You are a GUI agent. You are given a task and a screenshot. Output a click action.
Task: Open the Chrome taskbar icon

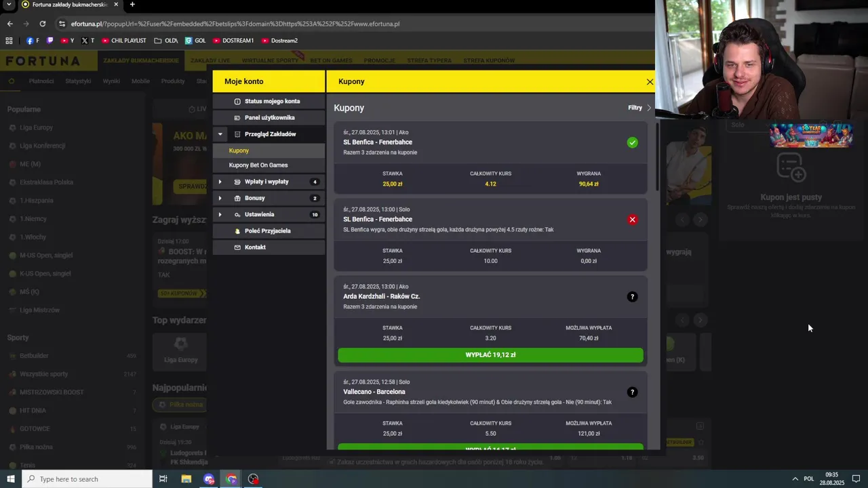(x=231, y=479)
